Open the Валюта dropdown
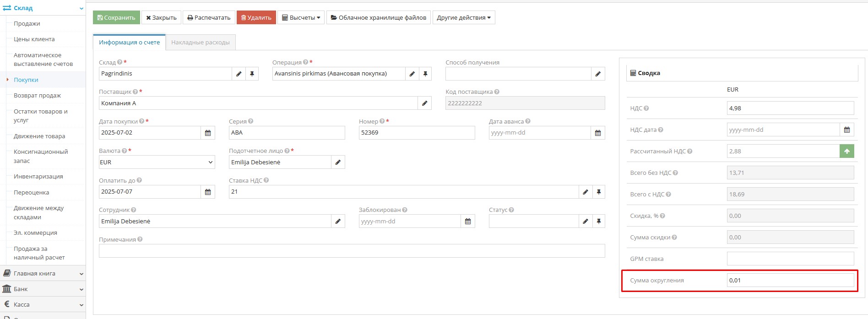Image resolution: width=868 pixels, height=319 pixels. tap(157, 162)
